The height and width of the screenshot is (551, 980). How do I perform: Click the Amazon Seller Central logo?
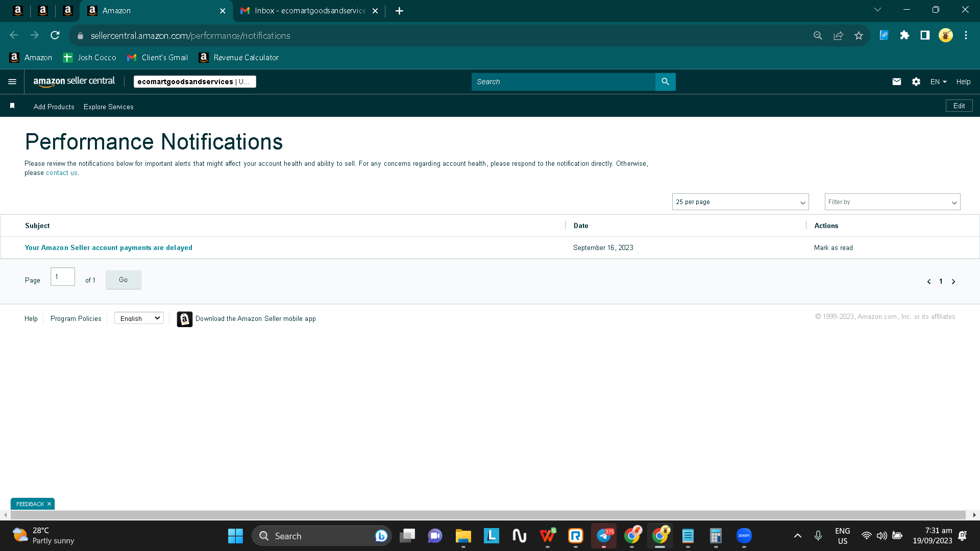[74, 82]
